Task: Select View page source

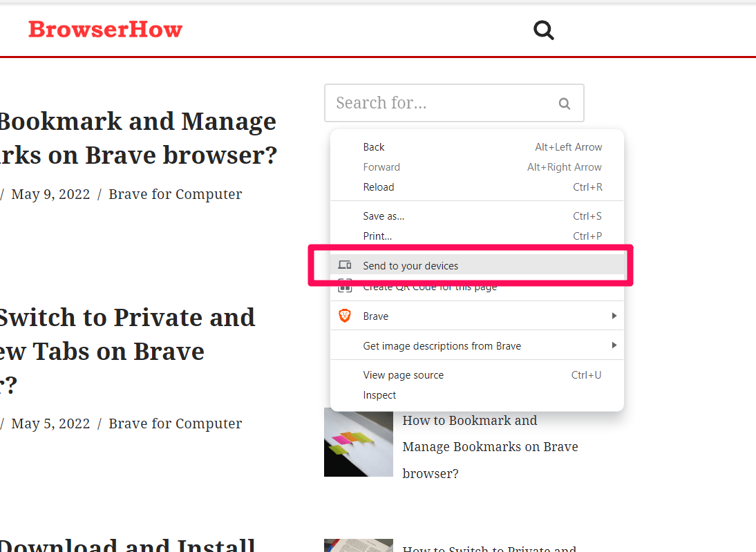Action: click(477, 375)
